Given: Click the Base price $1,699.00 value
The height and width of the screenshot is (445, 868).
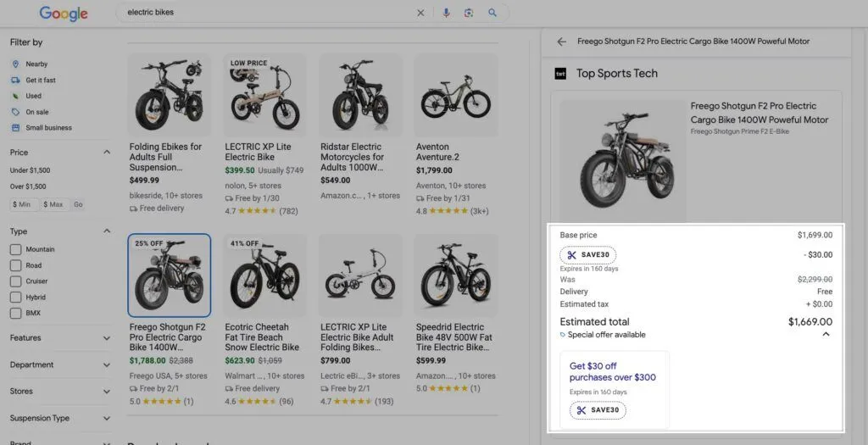Looking at the screenshot, I should [815, 236].
